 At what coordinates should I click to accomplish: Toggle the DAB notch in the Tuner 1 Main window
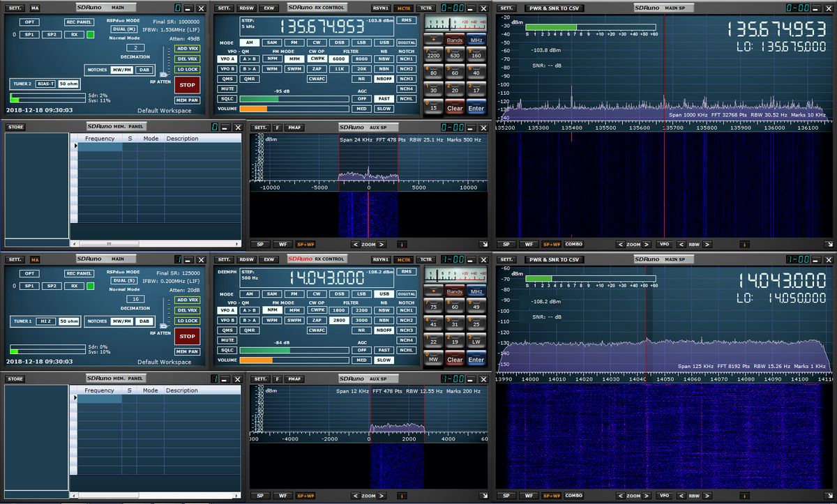[x=144, y=321]
